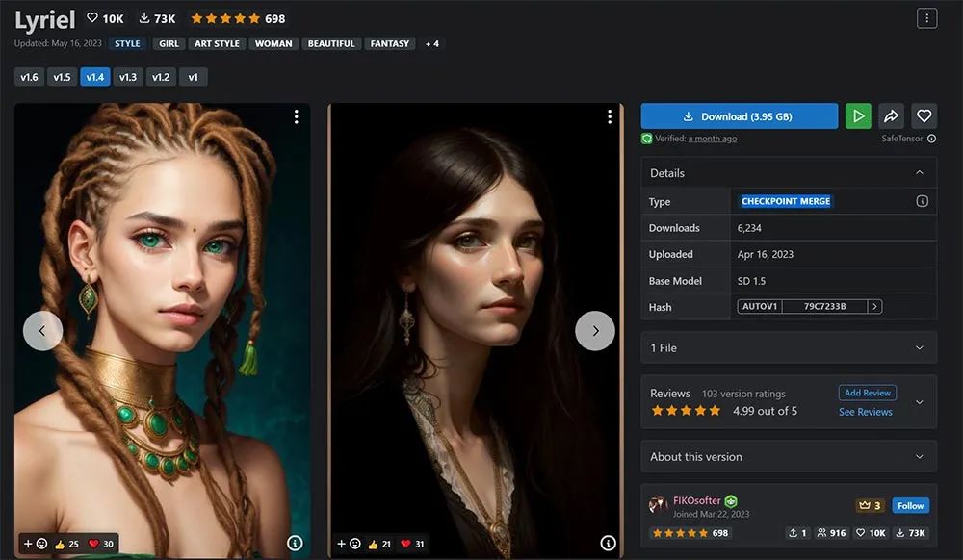Screen dimensions: 963x560
Task: Toggle heart reaction on right image
Action: pyautogui.click(x=413, y=544)
